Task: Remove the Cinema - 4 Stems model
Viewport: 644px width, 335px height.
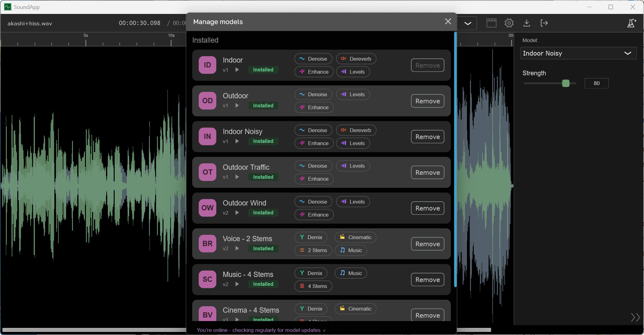Action: coord(427,315)
